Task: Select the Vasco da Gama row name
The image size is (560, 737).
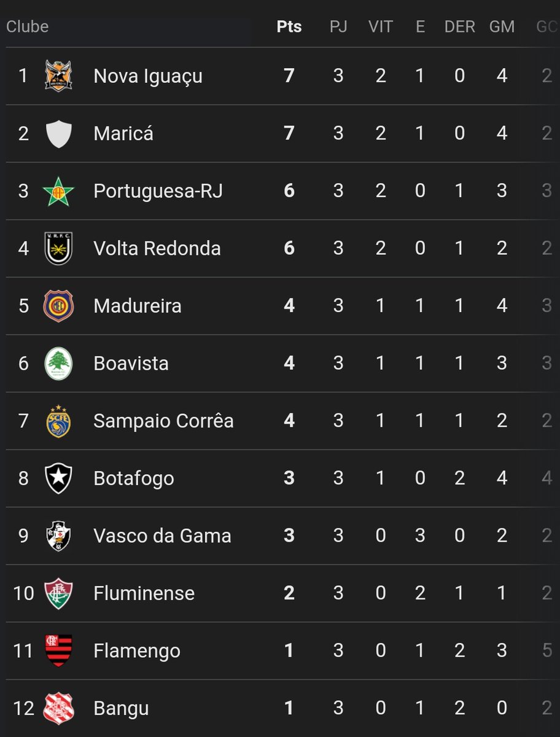Action: [x=162, y=536]
